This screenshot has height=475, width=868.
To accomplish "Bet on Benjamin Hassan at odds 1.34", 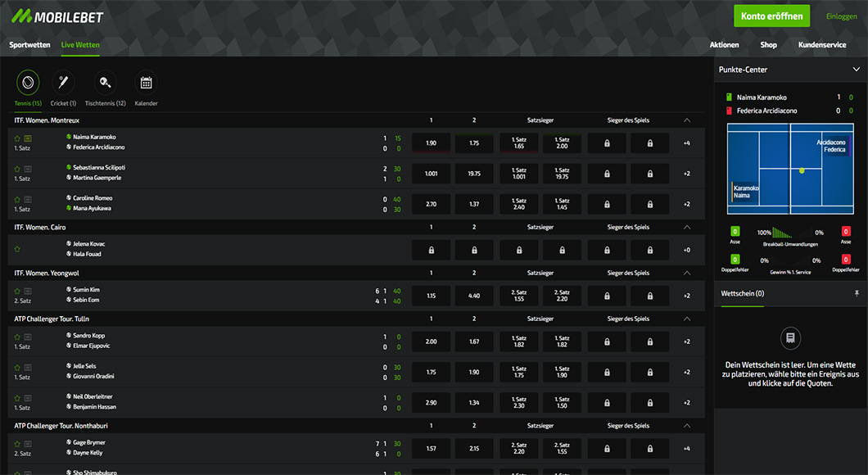I will click(x=474, y=403).
